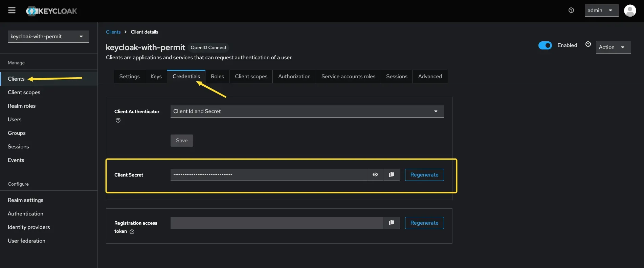Switch to Service accounts roles tab
The height and width of the screenshot is (268, 644).
(x=348, y=77)
